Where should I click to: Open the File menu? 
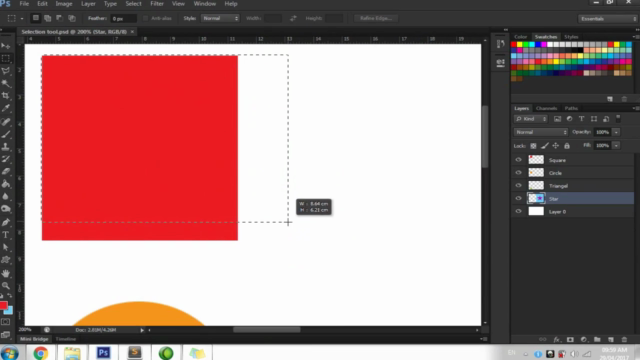(24, 4)
